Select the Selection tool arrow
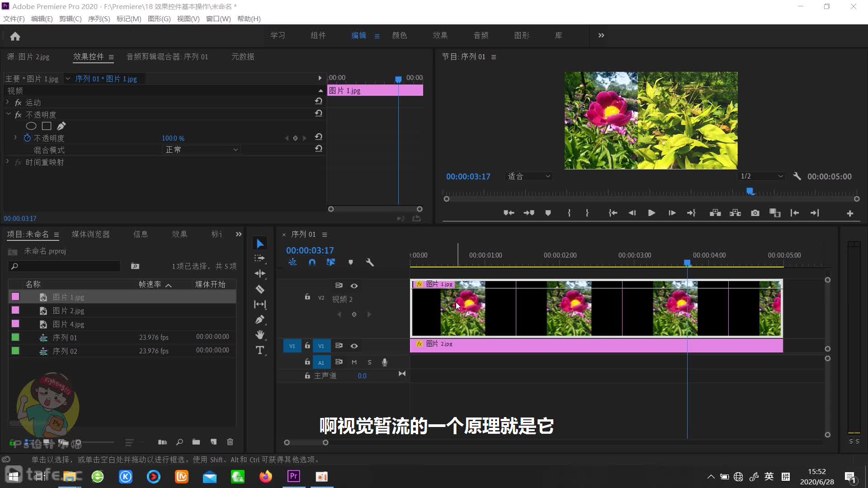 click(x=260, y=244)
